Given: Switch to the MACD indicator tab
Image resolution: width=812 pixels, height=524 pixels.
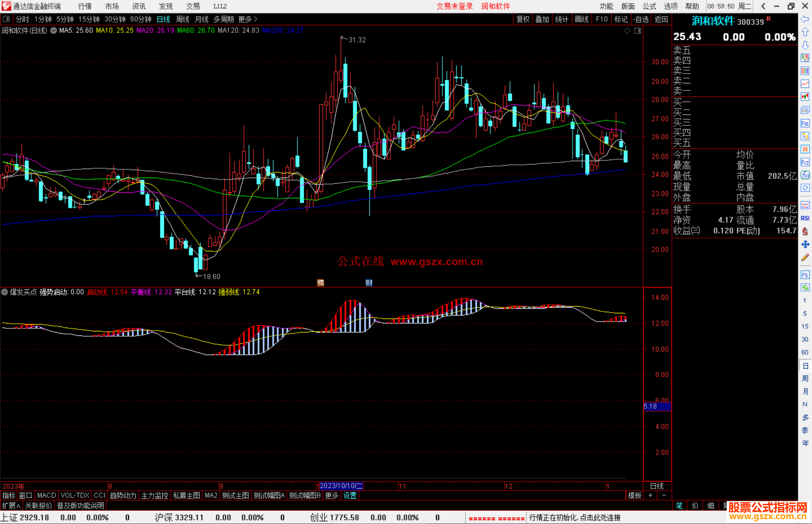Looking at the screenshot, I should tap(47, 495).
